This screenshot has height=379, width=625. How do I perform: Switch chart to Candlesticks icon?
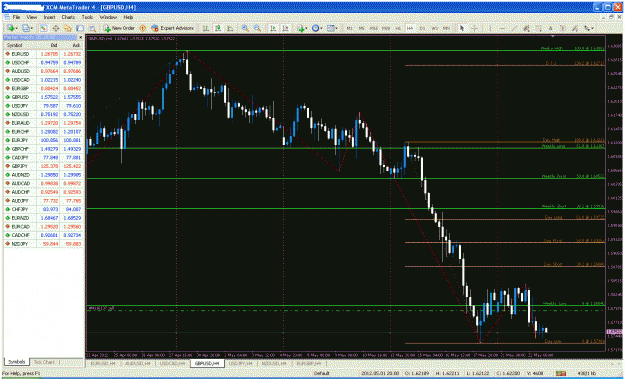(x=218, y=28)
